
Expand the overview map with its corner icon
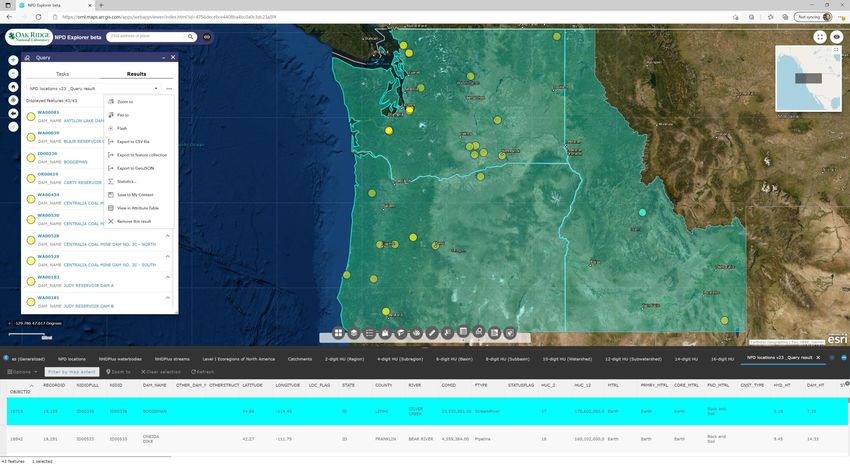(836, 50)
